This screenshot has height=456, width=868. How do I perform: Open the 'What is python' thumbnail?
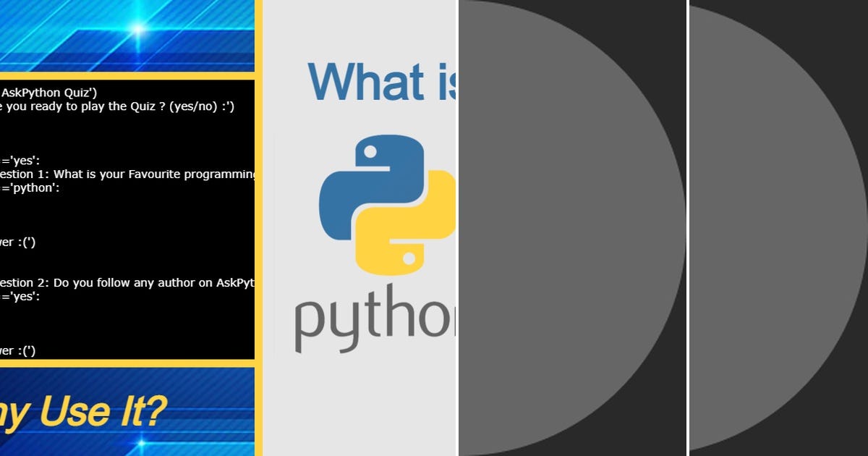[359, 228]
